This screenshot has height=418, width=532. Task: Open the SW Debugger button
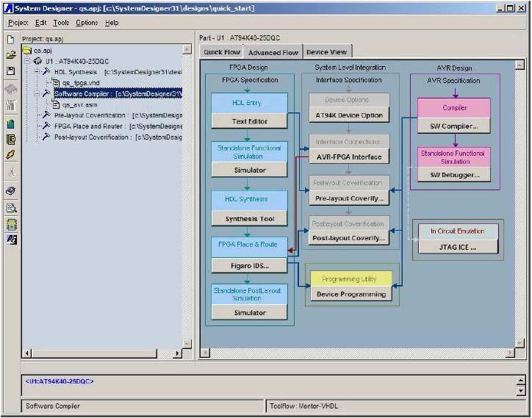point(453,175)
